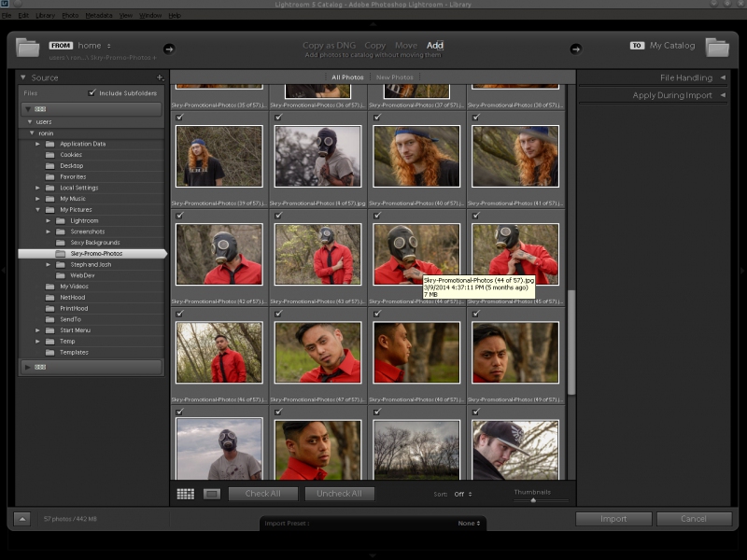Toggle the Include Subfolders checkbox
This screenshot has height=560, width=747.
pos(92,93)
